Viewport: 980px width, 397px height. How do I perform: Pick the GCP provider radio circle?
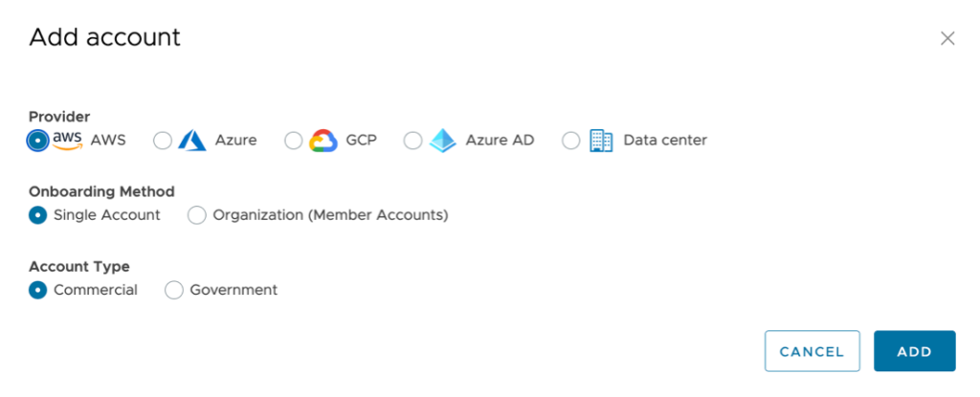point(294,141)
